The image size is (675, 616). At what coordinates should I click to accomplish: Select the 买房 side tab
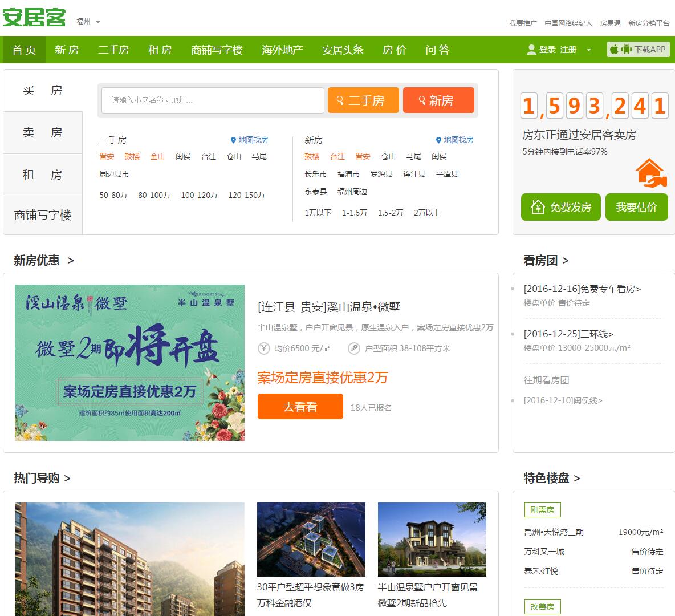pos(43,91)
